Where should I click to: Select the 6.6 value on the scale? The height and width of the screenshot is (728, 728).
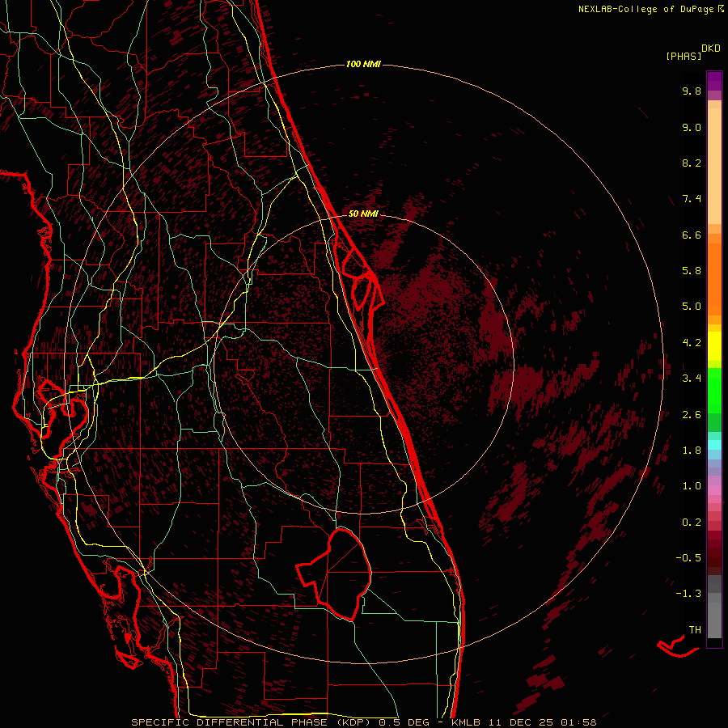tap(692, 235)
